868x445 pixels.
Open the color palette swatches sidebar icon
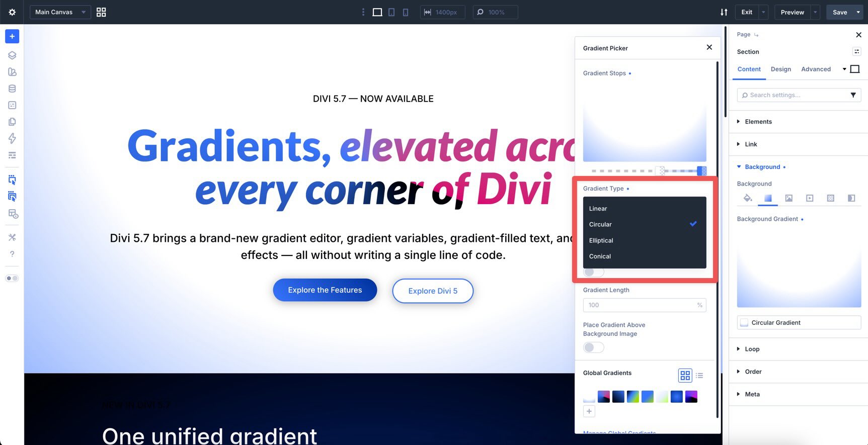12,72
